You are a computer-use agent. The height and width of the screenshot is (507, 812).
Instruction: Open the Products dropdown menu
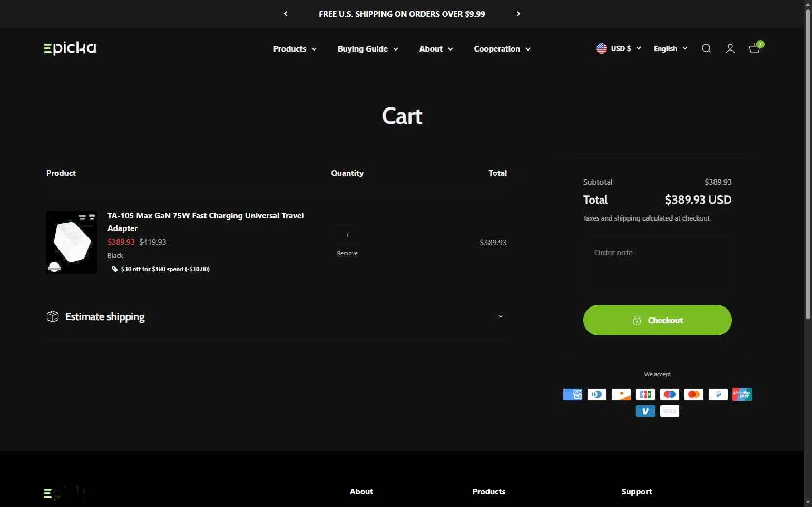pyautogui.click(x=295, y=49)
